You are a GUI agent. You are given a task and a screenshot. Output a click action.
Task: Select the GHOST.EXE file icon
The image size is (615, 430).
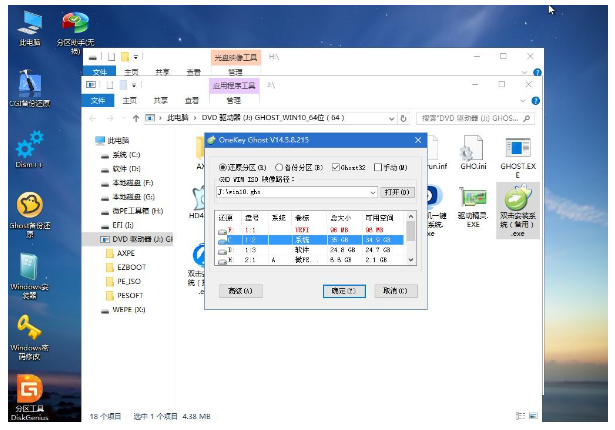tap(518, 157)
